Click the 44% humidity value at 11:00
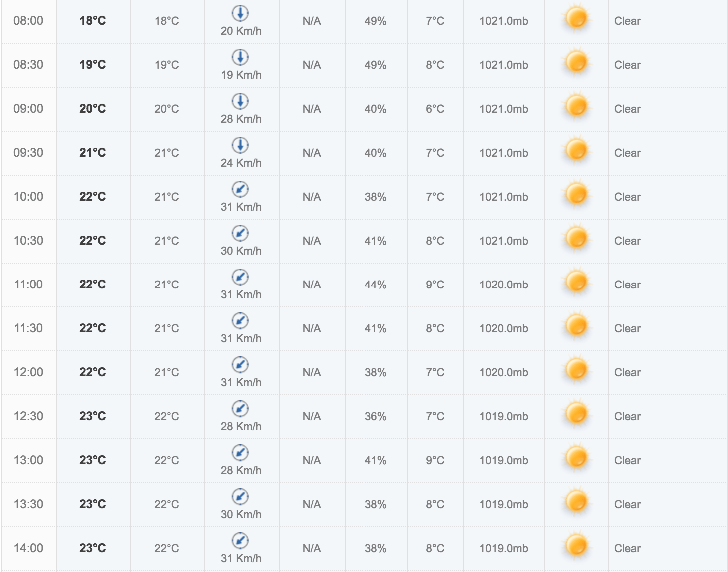The image size is (728, 572). (x=375, y=285)
